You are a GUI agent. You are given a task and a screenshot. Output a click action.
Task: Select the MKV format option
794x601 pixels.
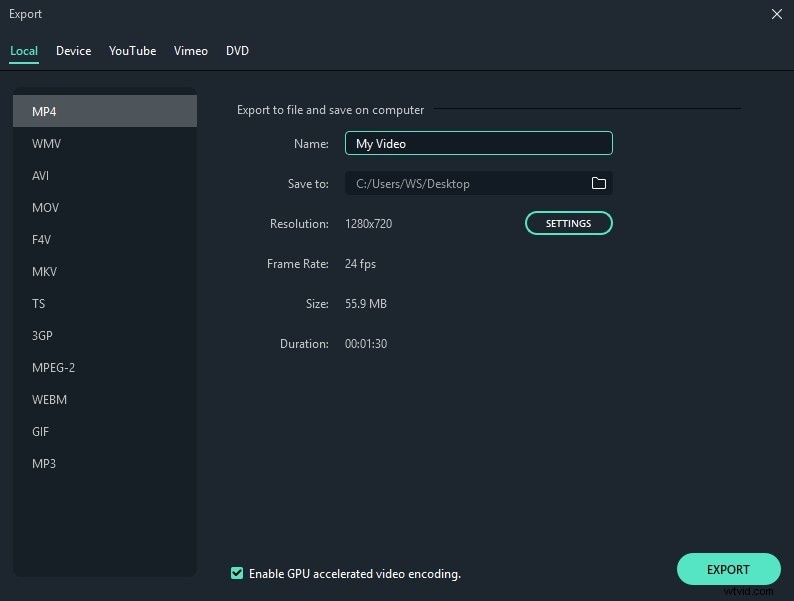pos(105,271)
